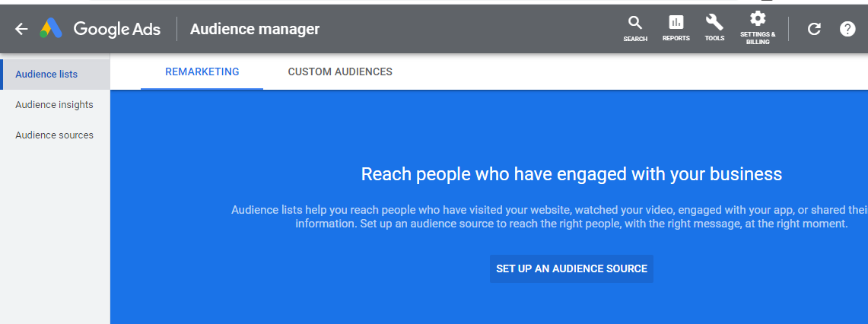
Task: Click Set Up an Audience Source button
Action: pyautogui.click(x=571, y=268)
